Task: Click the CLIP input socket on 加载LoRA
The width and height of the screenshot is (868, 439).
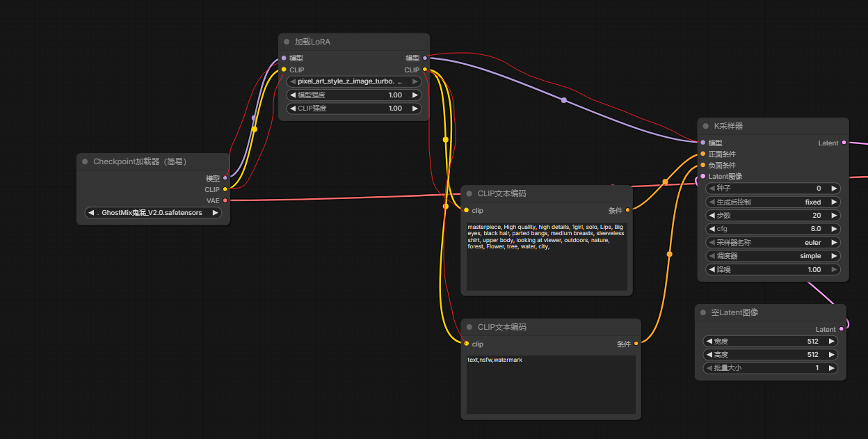Action: pos(284,70)
